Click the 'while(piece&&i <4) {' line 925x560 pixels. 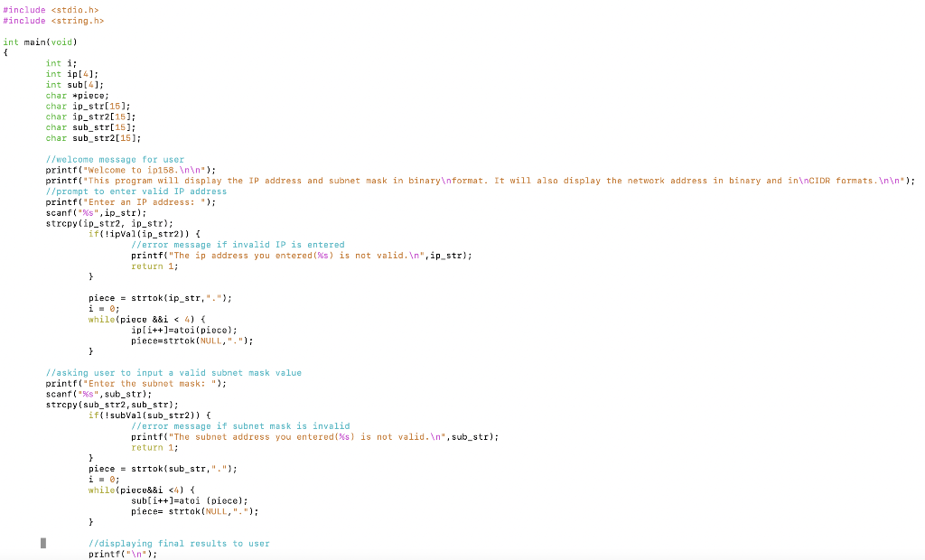point(142,490)
